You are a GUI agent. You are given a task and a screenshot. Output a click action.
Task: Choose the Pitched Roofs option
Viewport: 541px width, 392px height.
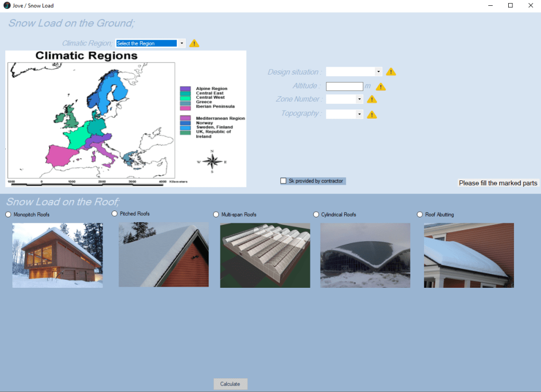click(x=115, y=214)
